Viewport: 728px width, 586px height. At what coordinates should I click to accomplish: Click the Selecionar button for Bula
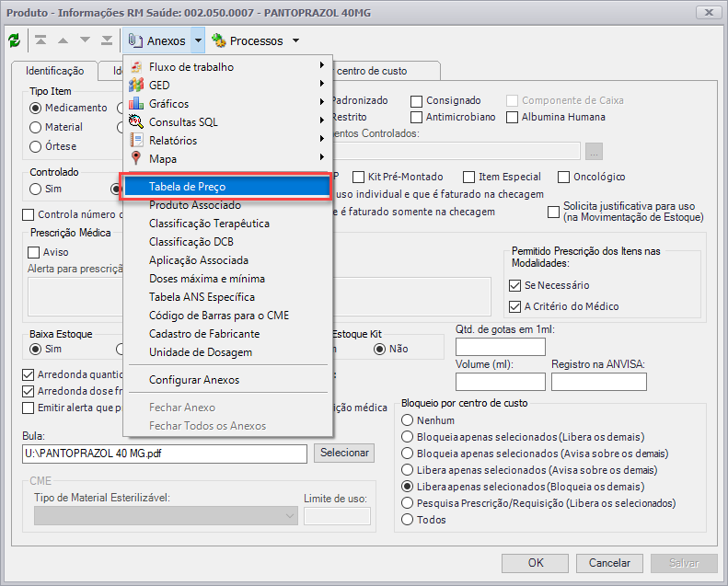[x=344, y=453]
